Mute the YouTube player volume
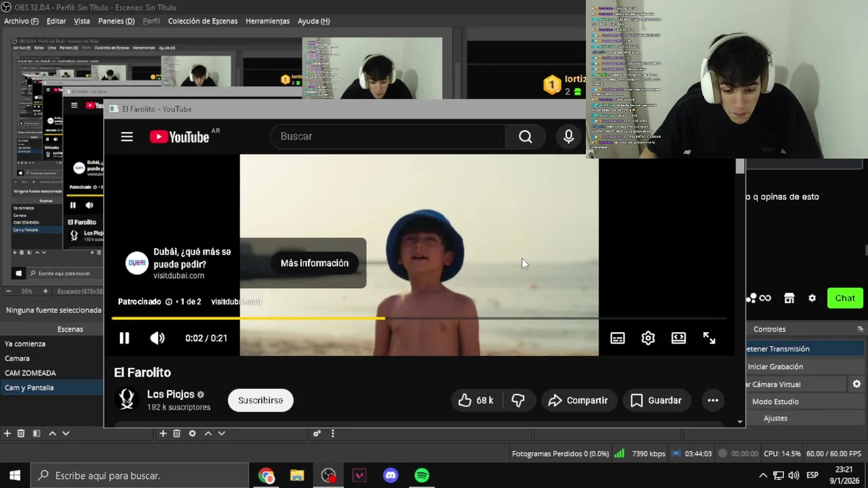 coord(157,338)
